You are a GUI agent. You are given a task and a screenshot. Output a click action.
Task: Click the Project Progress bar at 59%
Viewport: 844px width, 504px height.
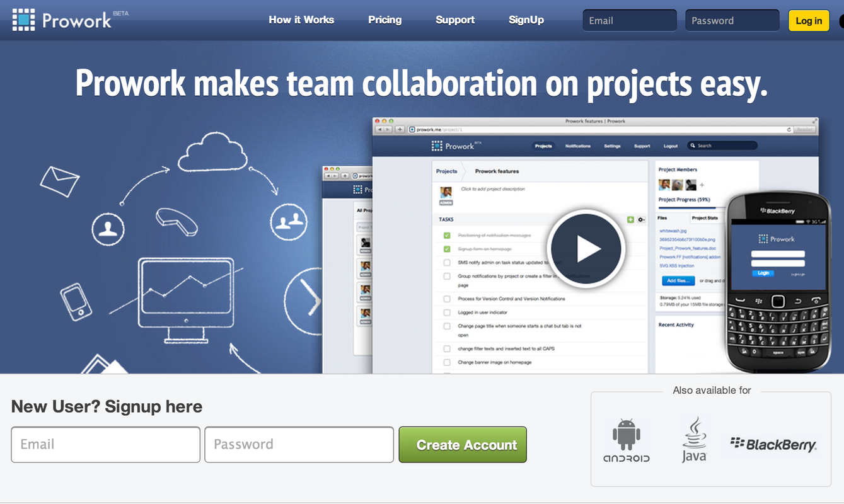pos(687,208)
